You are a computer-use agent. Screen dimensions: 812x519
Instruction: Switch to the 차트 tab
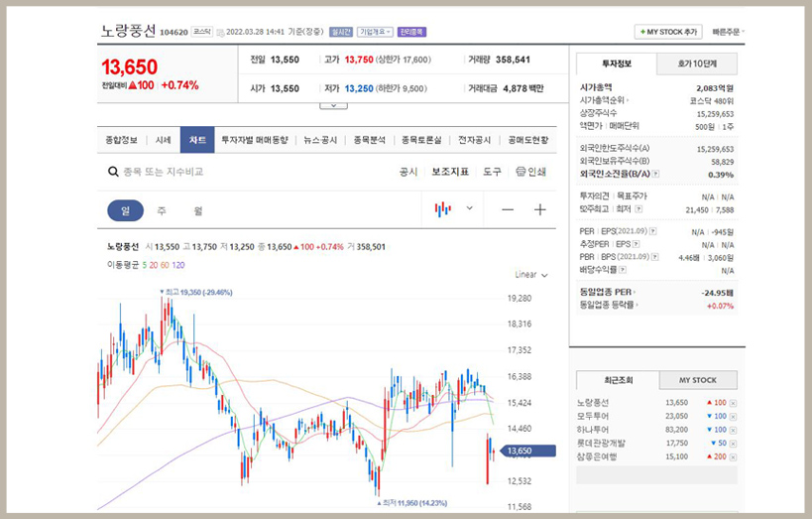pyautogui.click(x=197, y=140)
